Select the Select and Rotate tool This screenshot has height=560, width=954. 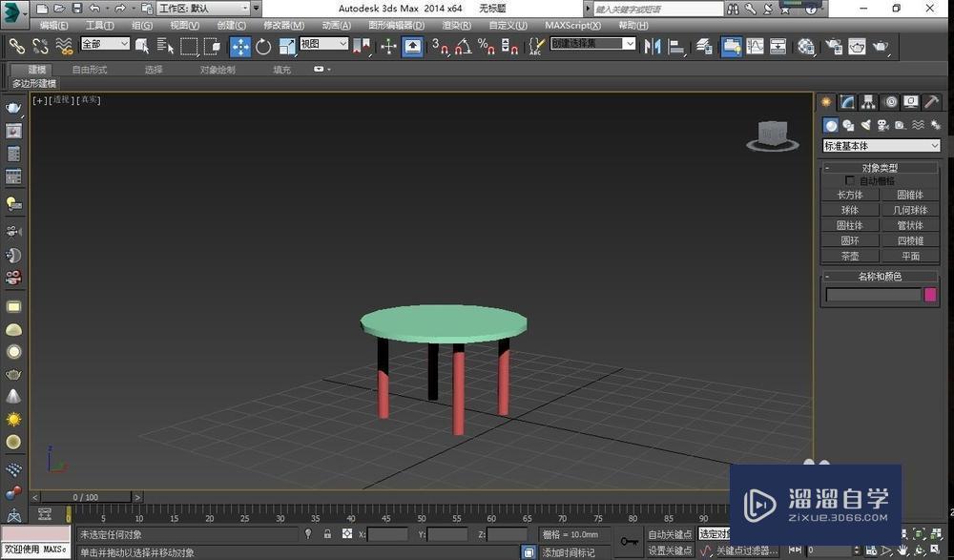pos(262,46)
